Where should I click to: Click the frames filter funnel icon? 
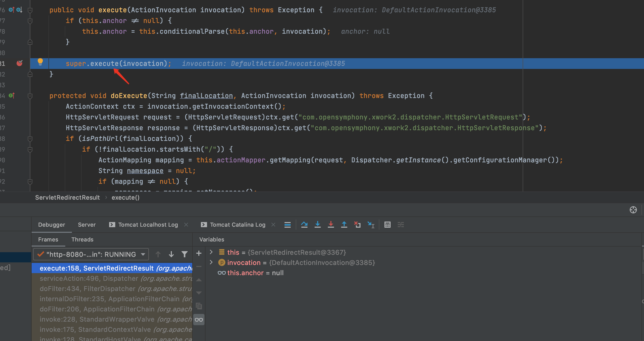(185, 254)
